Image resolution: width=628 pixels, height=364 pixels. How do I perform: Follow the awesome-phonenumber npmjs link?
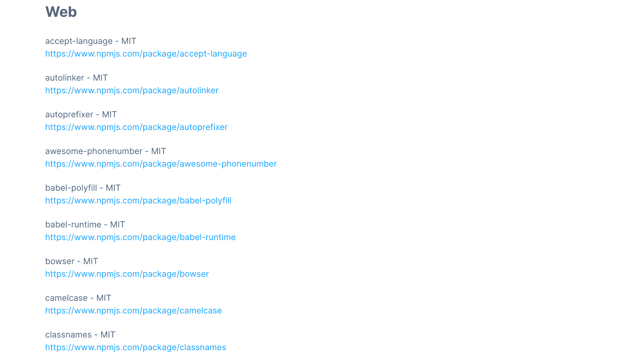pos(161,164)
